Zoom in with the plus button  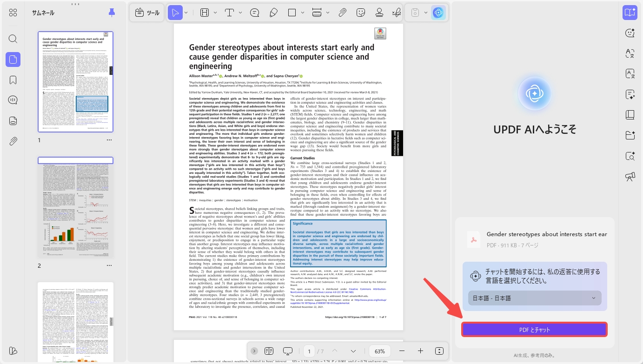421,351
